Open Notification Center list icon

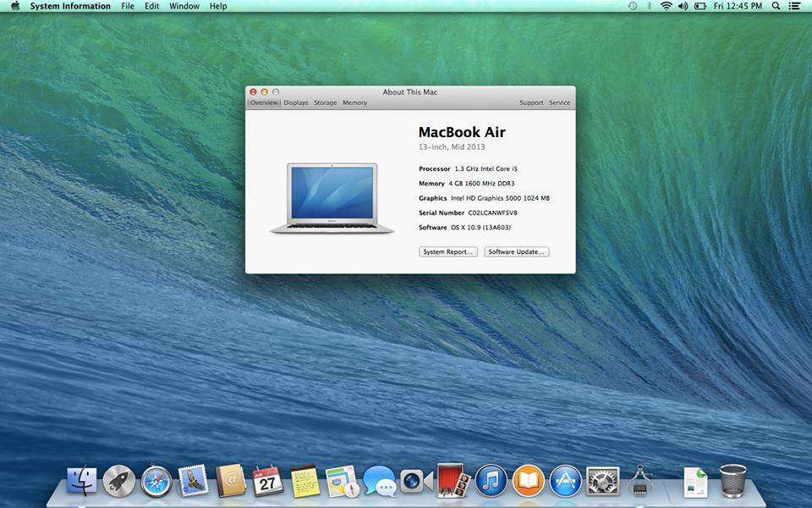click(x=794, y=6)
